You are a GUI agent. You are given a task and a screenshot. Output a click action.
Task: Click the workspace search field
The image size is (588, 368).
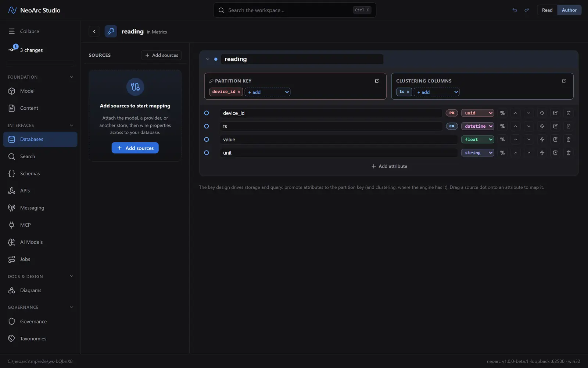pyautogui.click(x=295, y=10)
